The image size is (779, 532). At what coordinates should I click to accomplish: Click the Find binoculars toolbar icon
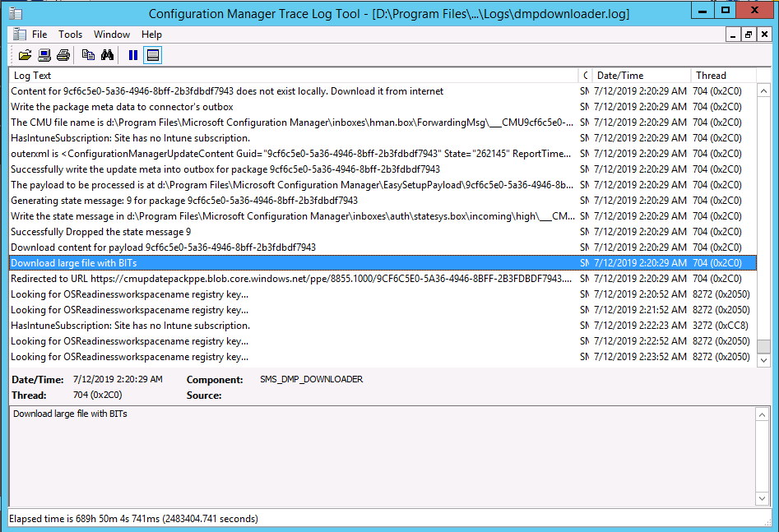107,55
